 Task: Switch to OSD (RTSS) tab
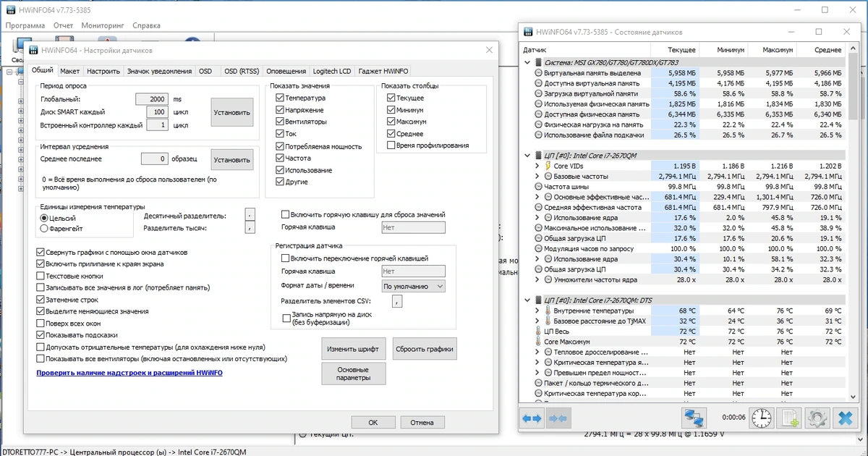pos(242,71)
